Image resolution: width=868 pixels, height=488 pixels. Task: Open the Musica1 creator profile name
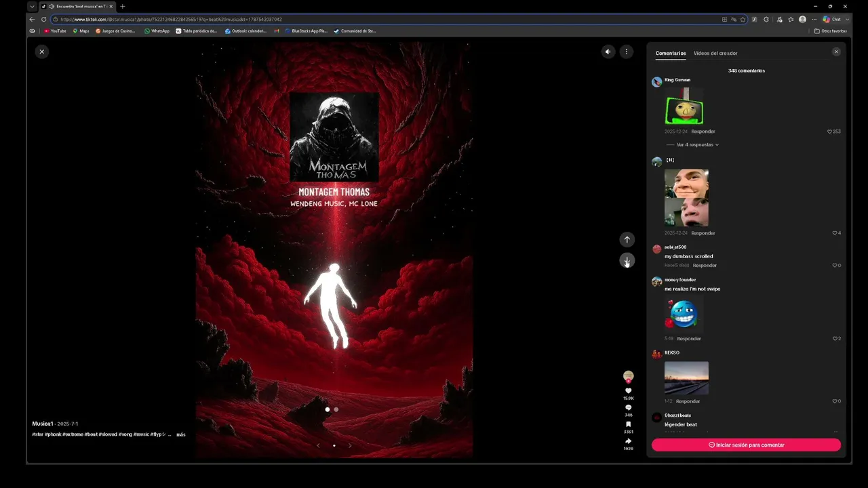click(x=43, y=424)
